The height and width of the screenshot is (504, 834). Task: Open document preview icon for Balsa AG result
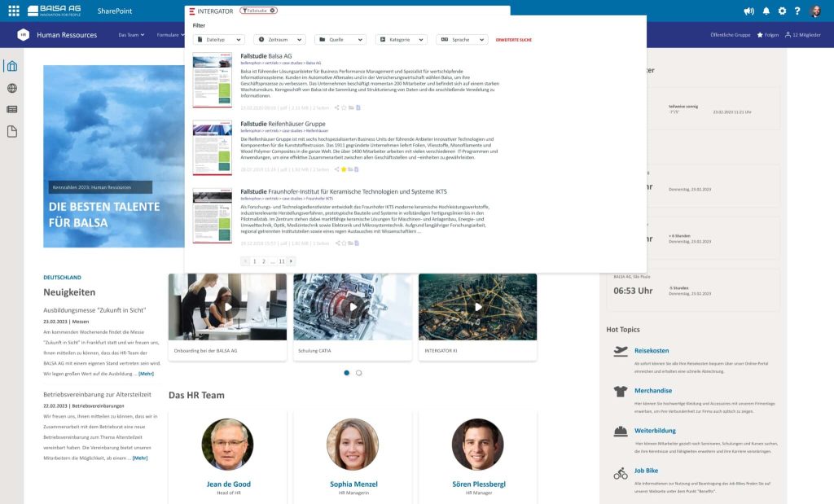[x=358, y=107]
